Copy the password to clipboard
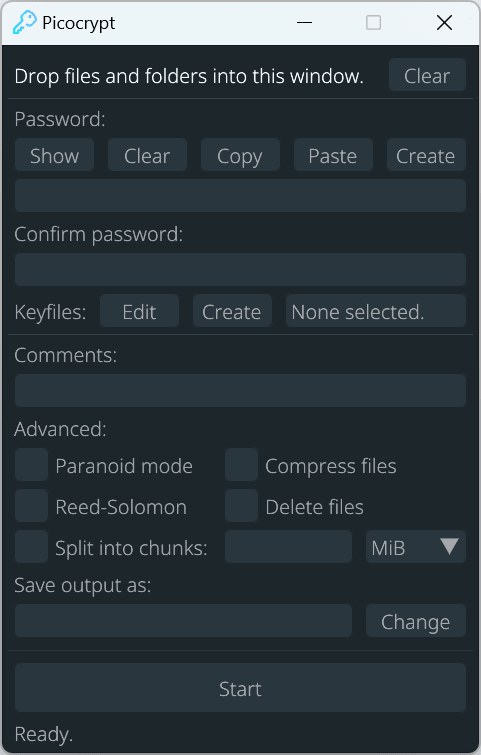481x755 pixels. (240, 155)
